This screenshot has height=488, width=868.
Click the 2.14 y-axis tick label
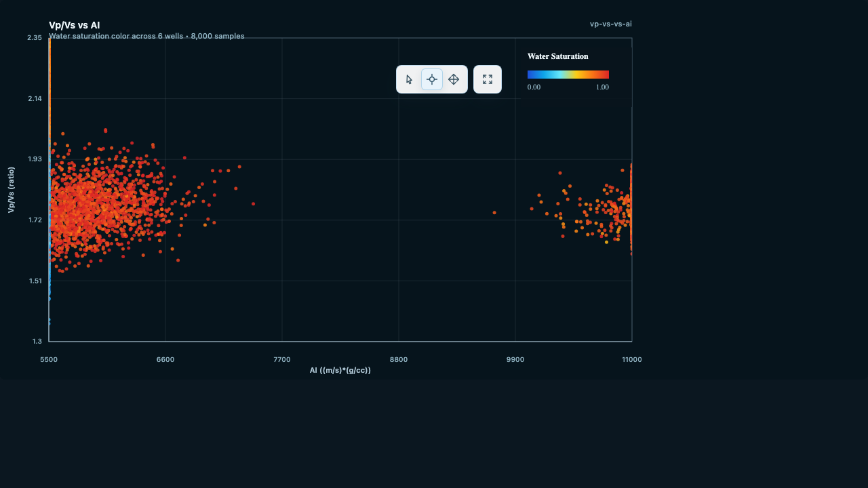(x=34, y=99)
